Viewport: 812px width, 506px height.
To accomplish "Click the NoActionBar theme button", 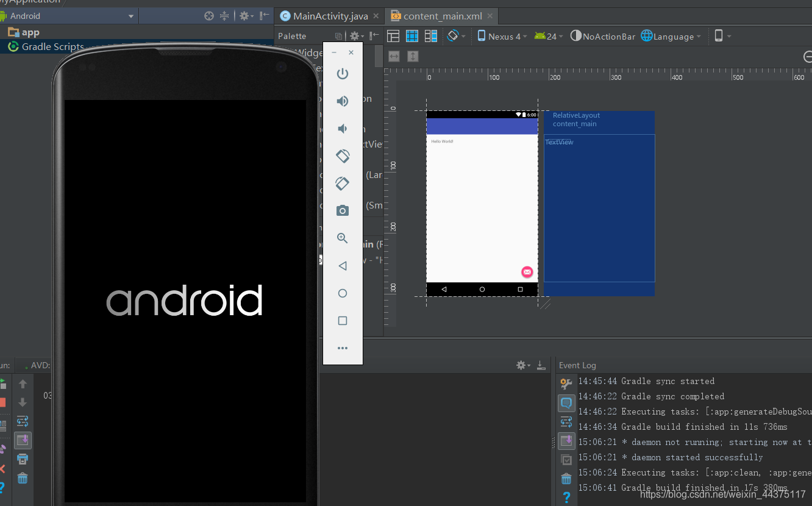I will (603, 36).
